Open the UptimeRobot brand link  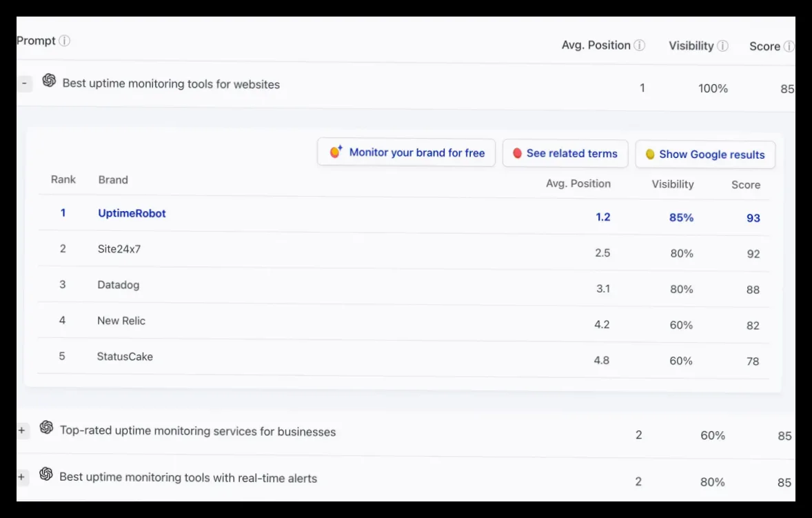(132, 213)
